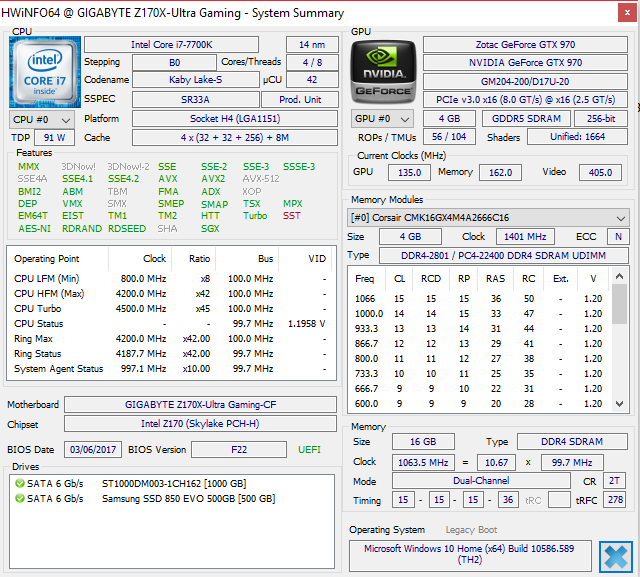640x577 pixels.
Task: Click the SST feature shown in red
Action: point(291,216)
